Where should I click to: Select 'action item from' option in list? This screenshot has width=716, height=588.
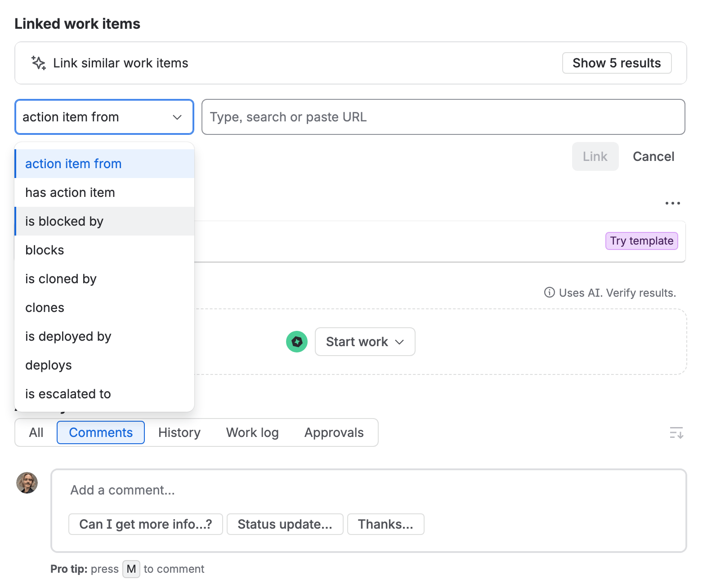104,164
